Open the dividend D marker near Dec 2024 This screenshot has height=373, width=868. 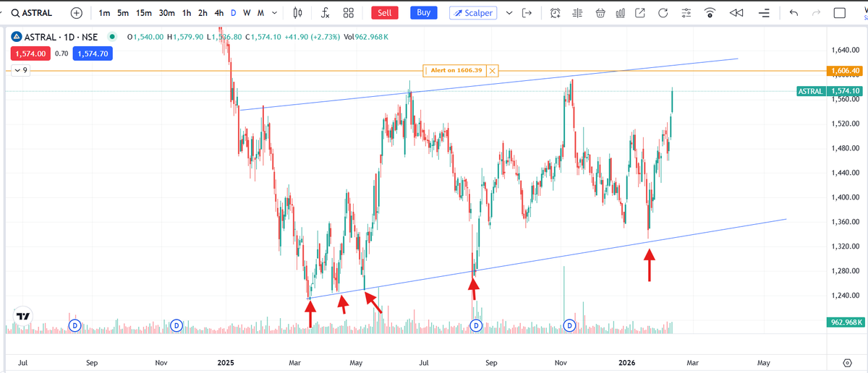176,326
